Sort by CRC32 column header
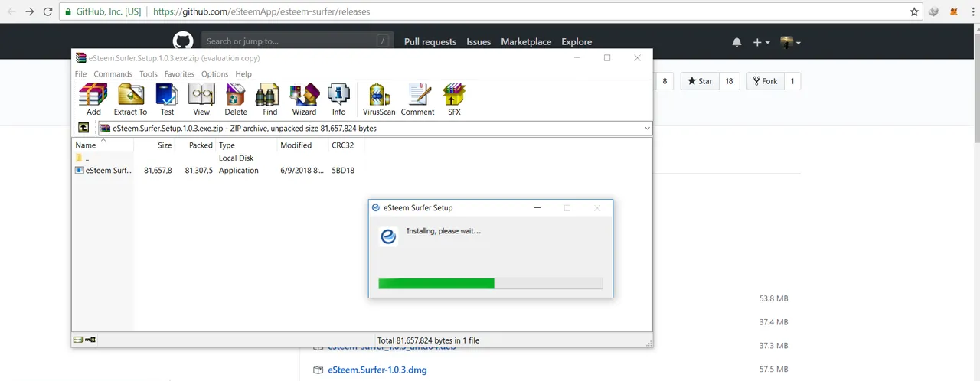The height and width of the screenshot is (381, 980). pyautogui.click(x=347, y=145)
